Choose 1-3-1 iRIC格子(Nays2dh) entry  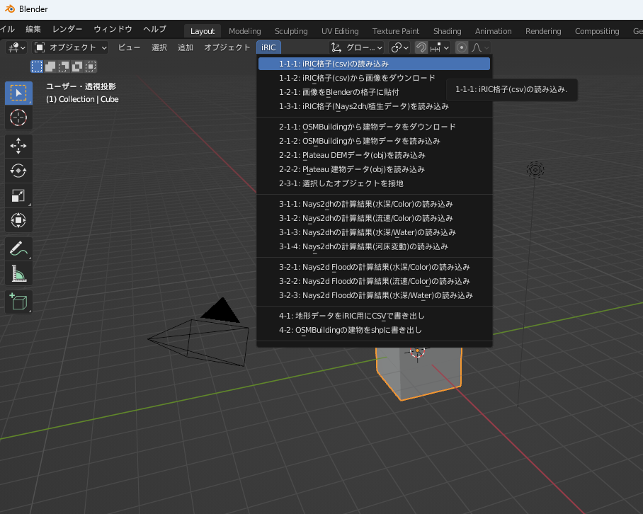374,106
